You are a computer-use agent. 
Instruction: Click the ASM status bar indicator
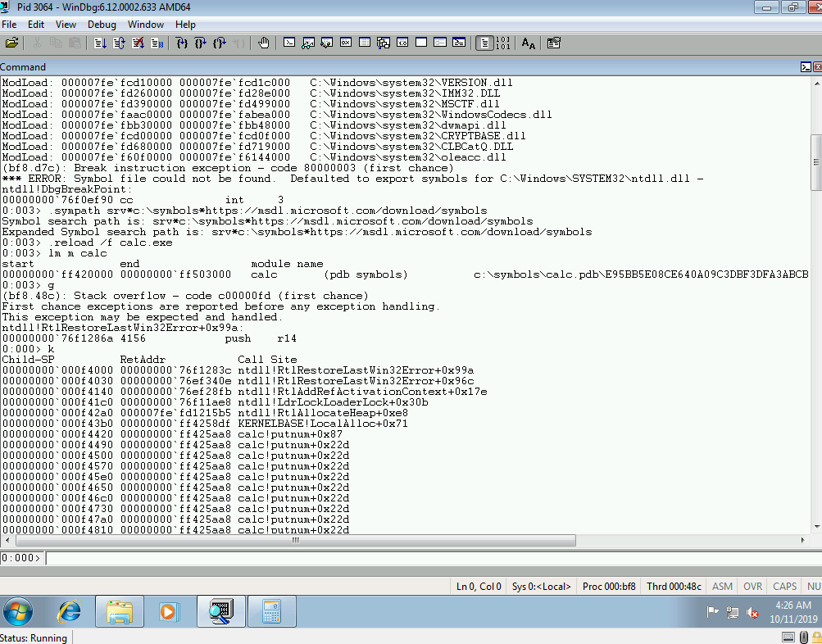[722, 587]
